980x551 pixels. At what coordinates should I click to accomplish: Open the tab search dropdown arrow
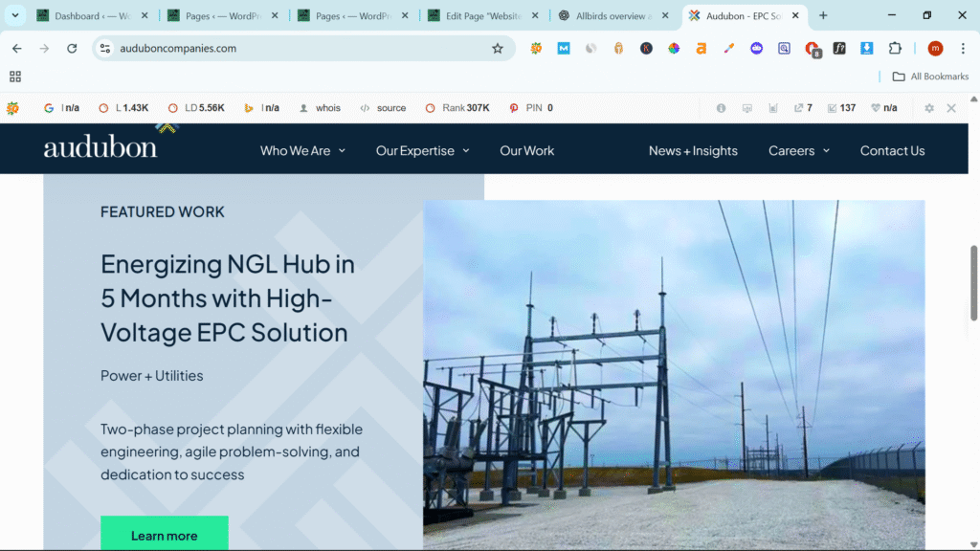(x=15, y=15)
